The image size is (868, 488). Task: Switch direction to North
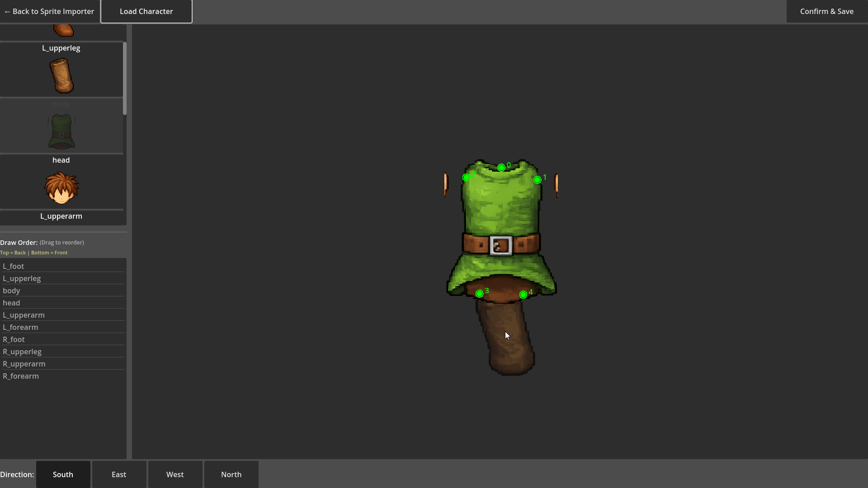click(231, 474)
